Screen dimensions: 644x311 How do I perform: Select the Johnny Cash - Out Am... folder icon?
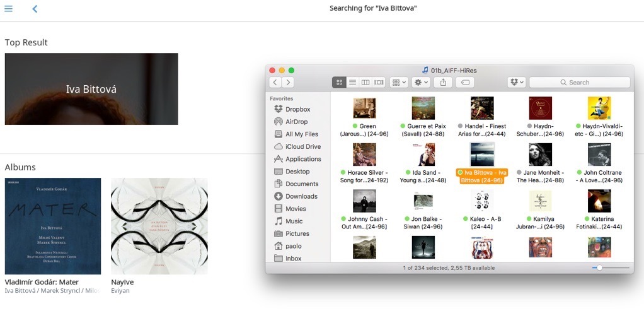[x=364, y=201]
